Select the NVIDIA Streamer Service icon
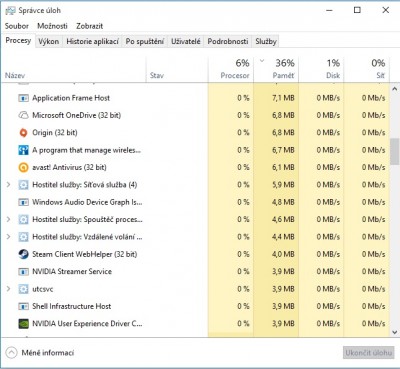400x369 pixels. 23,272
